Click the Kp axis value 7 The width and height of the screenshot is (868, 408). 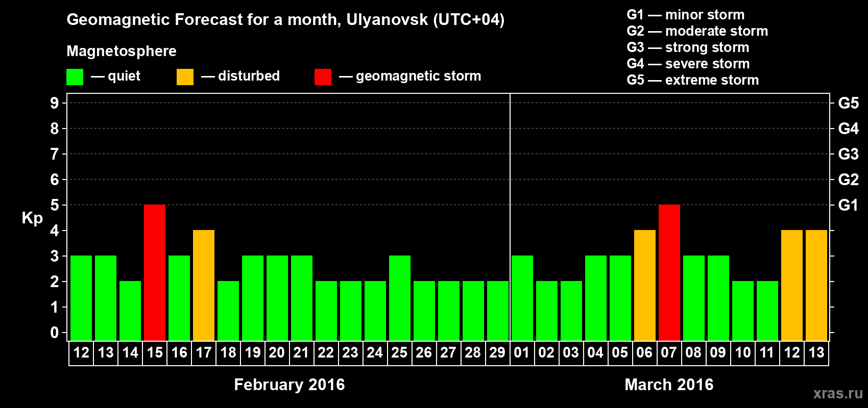click(x=55, y=154)
